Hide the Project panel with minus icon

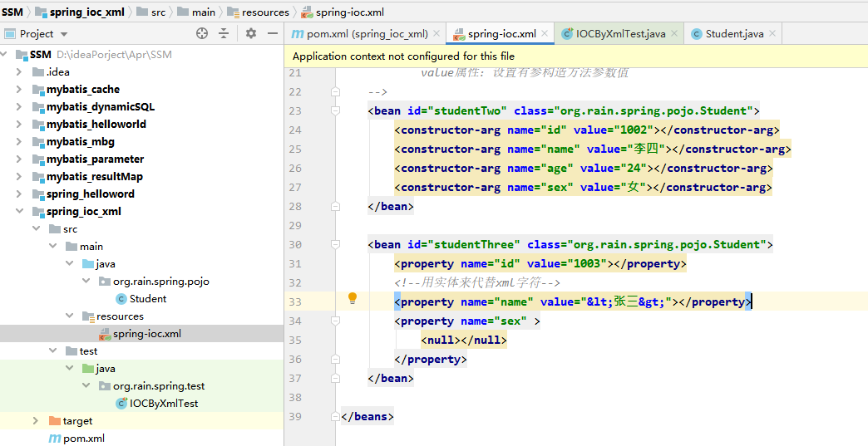click(273, 34)
